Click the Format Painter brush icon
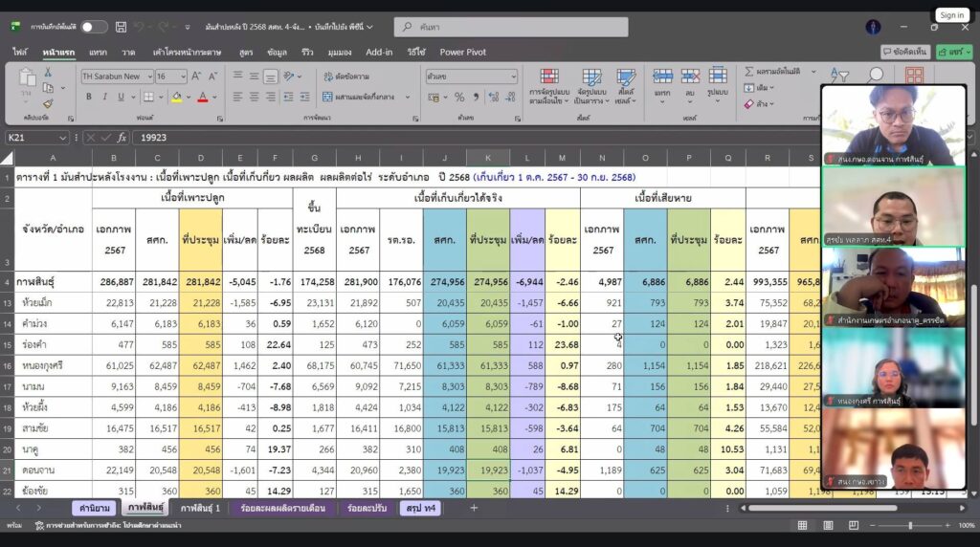The image size is (980, 547). [48, 103]
